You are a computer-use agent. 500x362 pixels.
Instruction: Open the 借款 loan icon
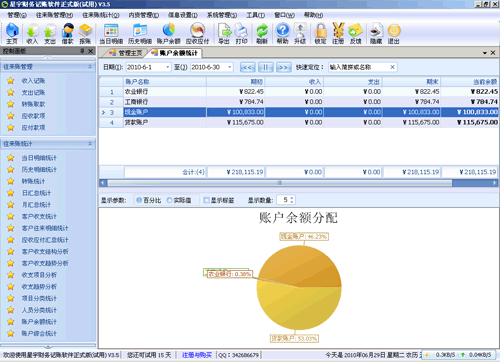[68, 33]
